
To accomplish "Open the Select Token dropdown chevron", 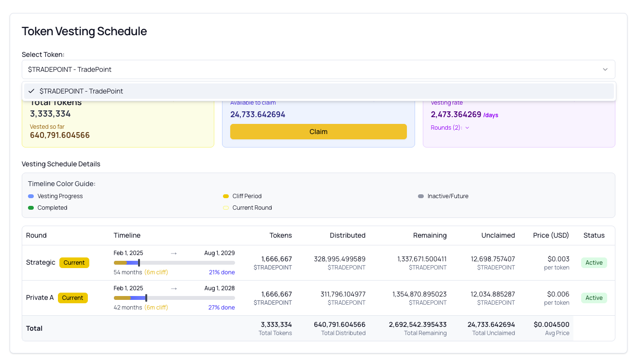I will coord(605,69).
